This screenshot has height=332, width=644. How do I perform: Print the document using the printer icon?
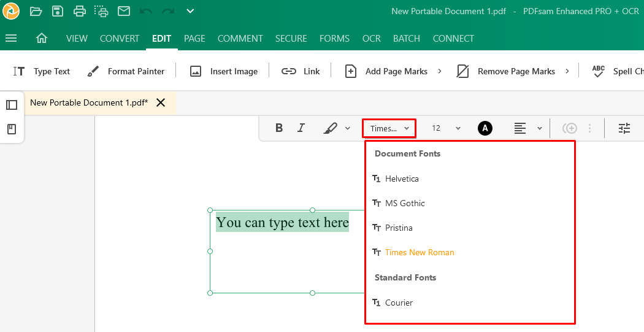pyautogui.click(x=80, y=11)
